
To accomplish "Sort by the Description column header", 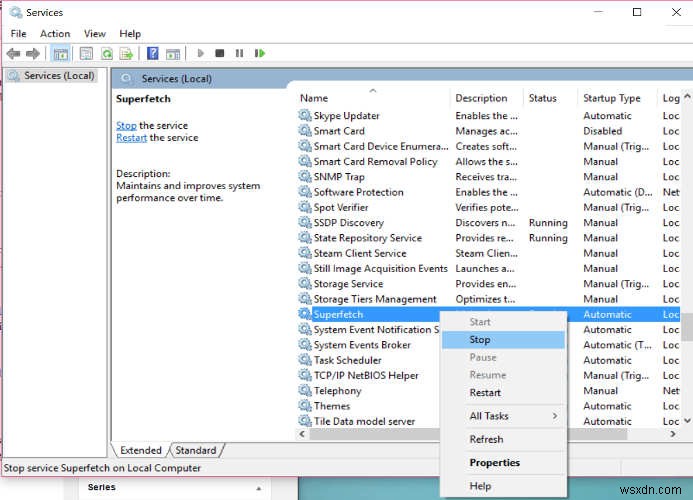I will point(487,98).
